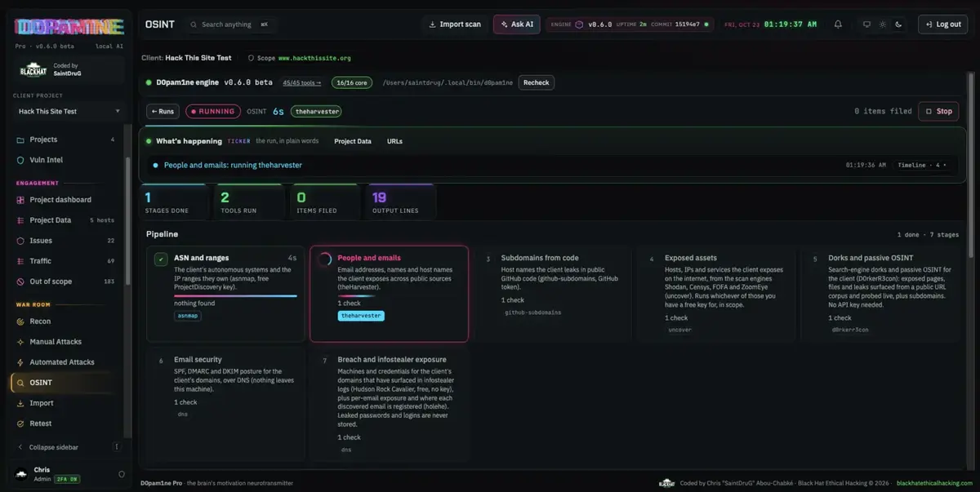Click the notifications bell icon

(838, 24)
